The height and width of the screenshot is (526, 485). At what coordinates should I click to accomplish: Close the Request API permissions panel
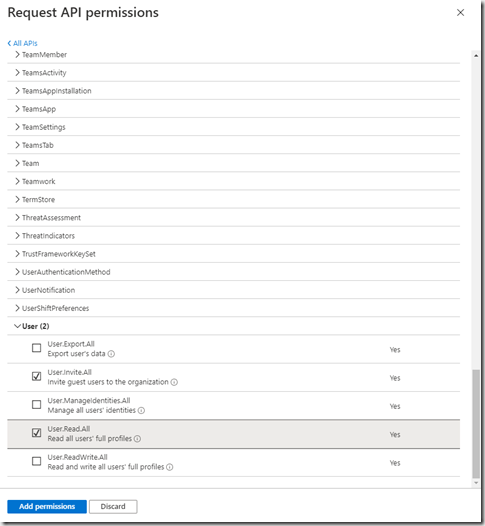460,13
